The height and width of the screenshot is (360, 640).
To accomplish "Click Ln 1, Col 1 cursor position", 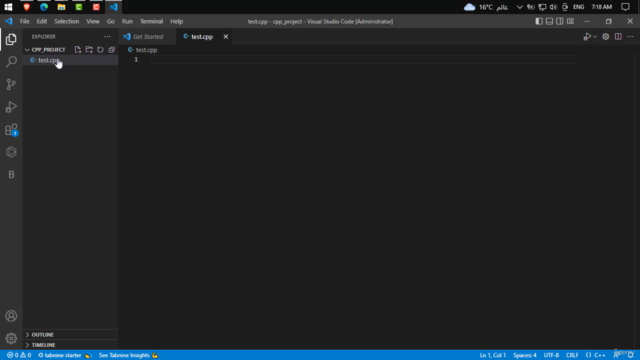I will tap(493, 355).
